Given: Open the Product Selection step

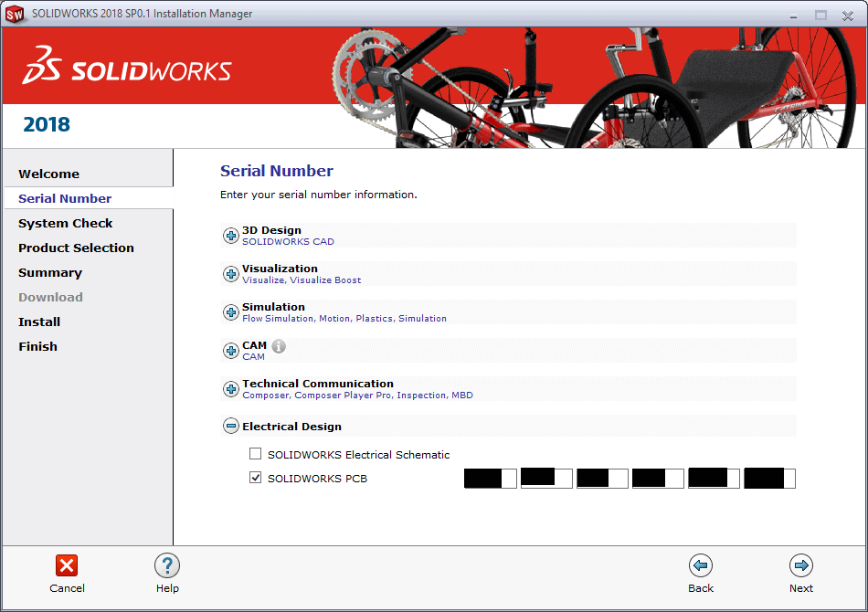Looking at the screenshot, I should tap(76, 248).
